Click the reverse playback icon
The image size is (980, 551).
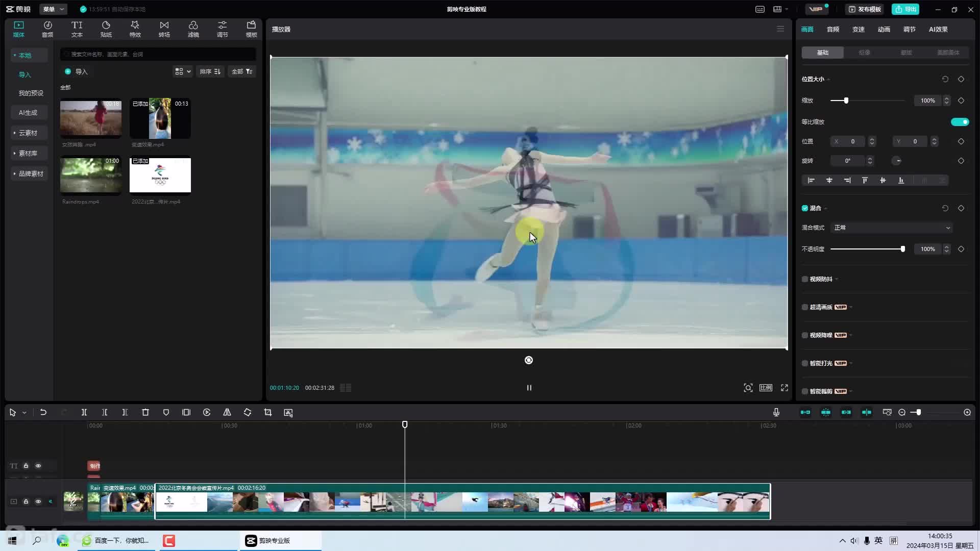207,412
